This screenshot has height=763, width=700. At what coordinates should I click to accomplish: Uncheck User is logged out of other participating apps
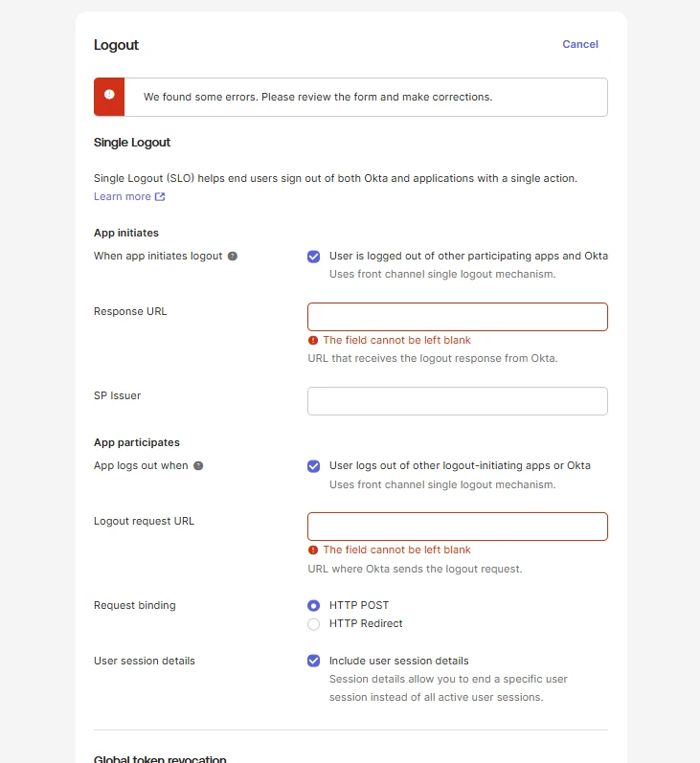[x=313, y=257]
